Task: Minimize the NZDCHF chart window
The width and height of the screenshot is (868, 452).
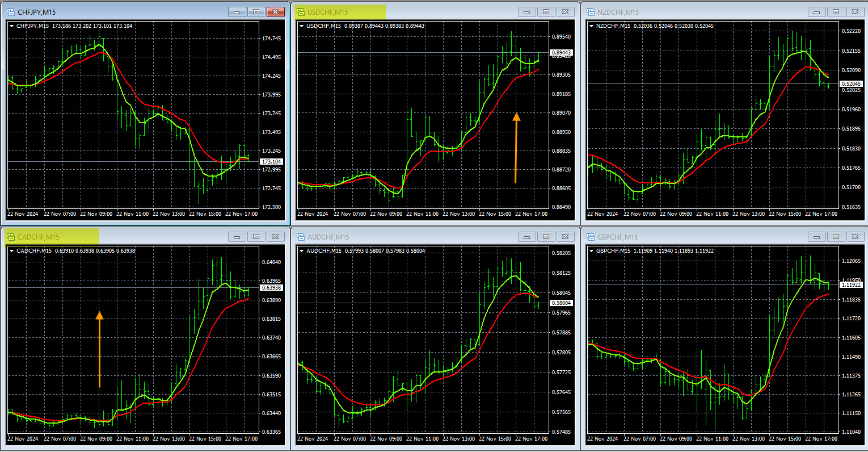Action: pyautogui.click(x=816, y=12)
